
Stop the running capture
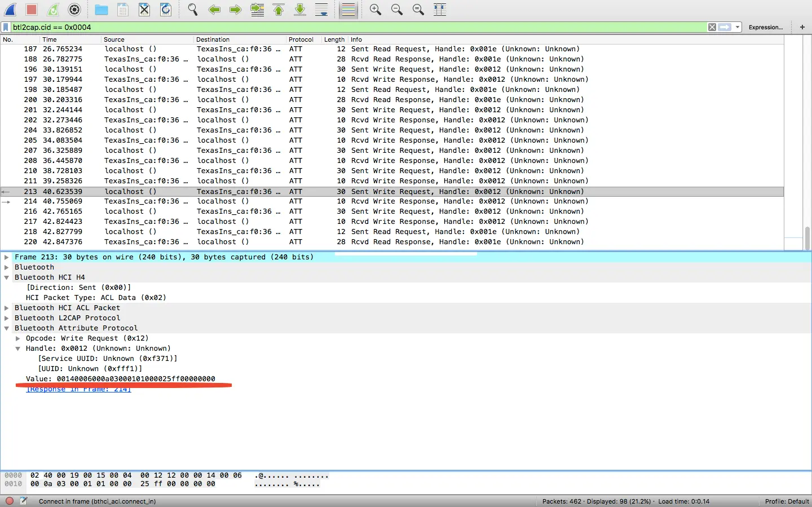(32, 10)
